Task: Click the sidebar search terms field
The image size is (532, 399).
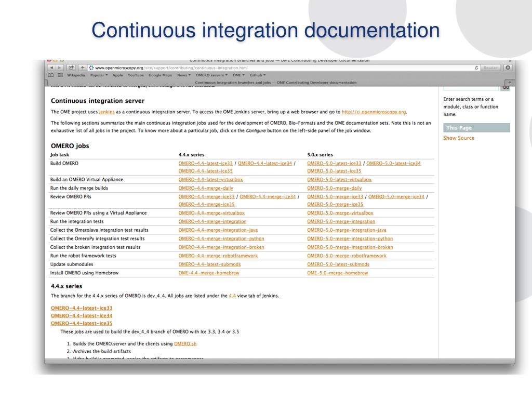Action: pos(471,87)
